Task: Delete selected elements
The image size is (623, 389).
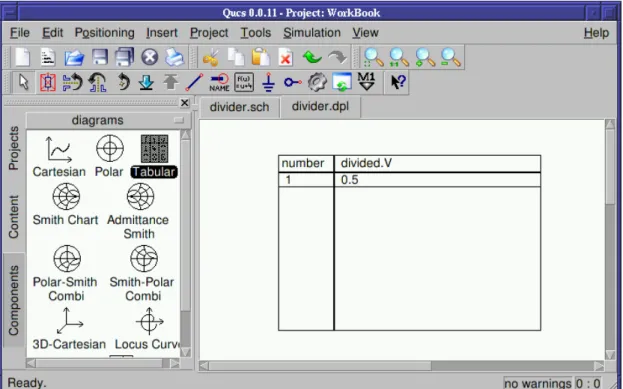Action: coord(286,58)
